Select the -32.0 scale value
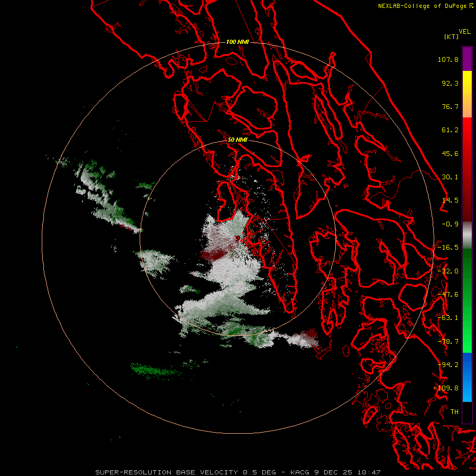This screenshot has width=476, height=476. click(x=448, y=271)
